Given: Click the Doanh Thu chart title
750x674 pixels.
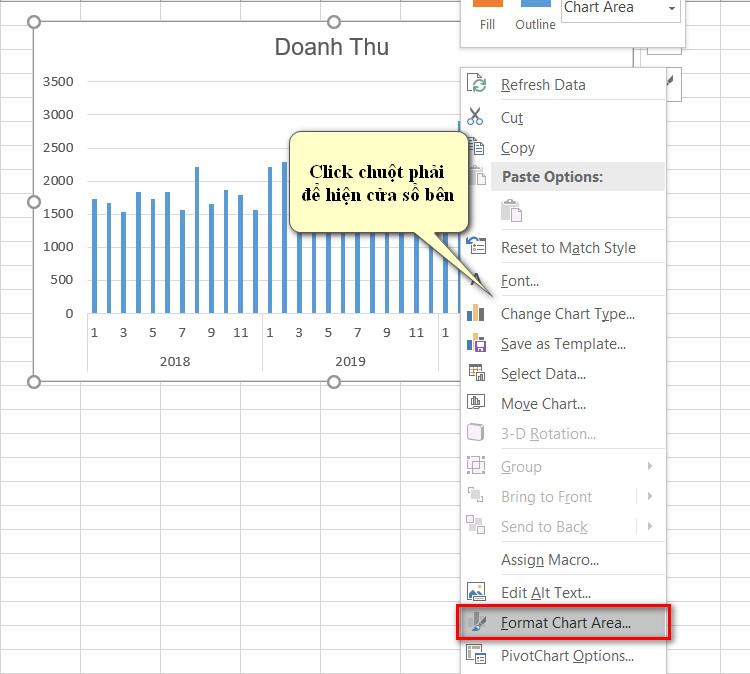Looking at the screenshot, I should (331, 47).
